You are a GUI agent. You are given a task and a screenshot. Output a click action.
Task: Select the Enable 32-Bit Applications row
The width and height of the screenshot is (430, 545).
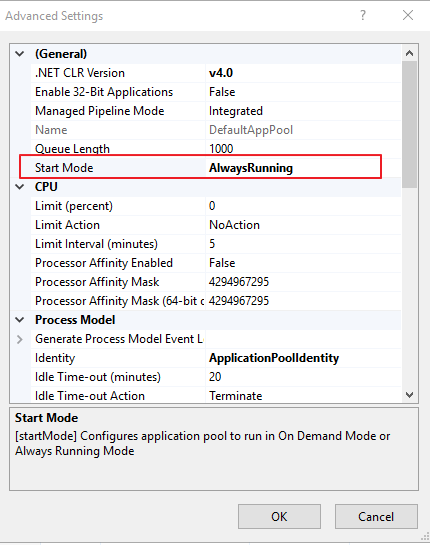click(216, 92)
